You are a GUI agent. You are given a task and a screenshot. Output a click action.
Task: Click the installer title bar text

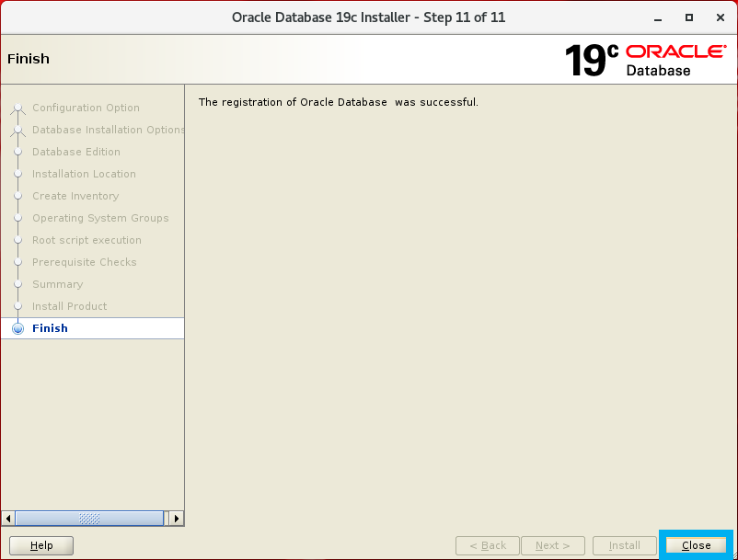[368, 17]
